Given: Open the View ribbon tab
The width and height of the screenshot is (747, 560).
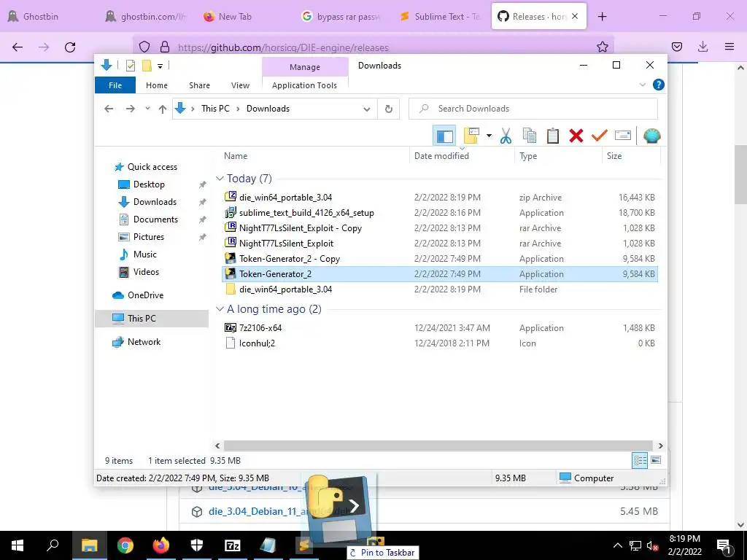Looking at the screenshot, I should coord(240,85).
